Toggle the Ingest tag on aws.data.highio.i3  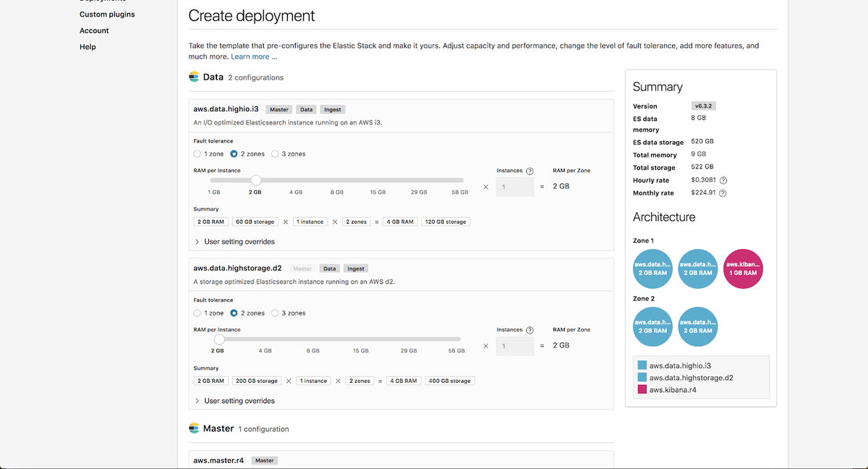point(333,110)
